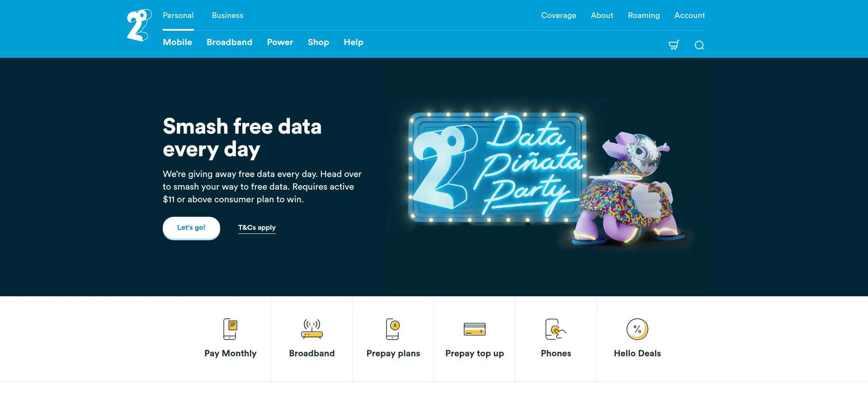This screenshot has height=401, width=868.
Task: Open the Broadband navigation menu
Action: click(229, 42)
